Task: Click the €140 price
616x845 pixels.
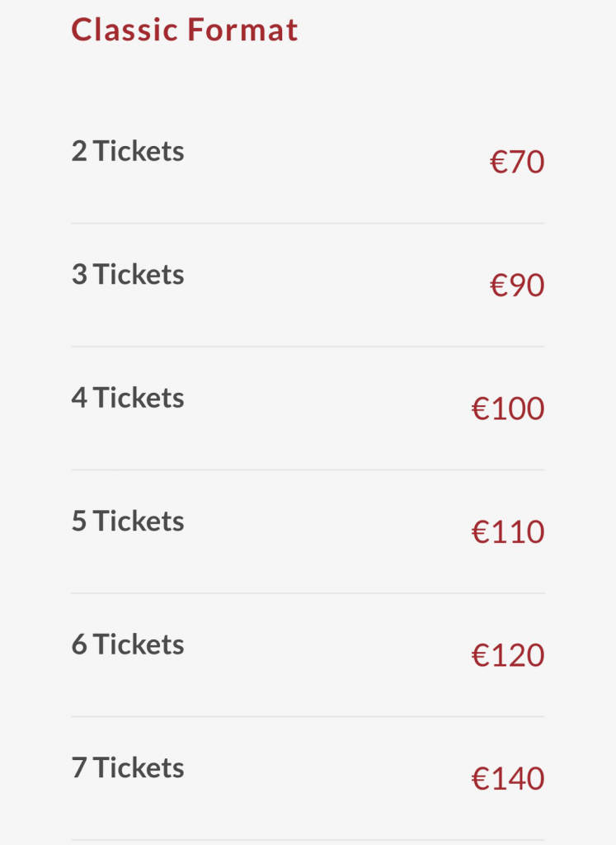Action: [x=508, y=779]
